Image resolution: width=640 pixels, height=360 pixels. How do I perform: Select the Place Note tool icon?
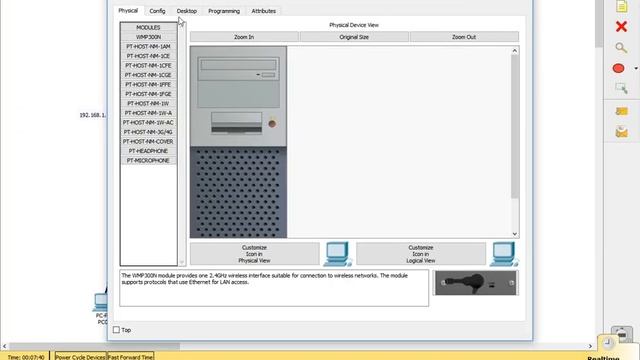click(x=621, y=6)
